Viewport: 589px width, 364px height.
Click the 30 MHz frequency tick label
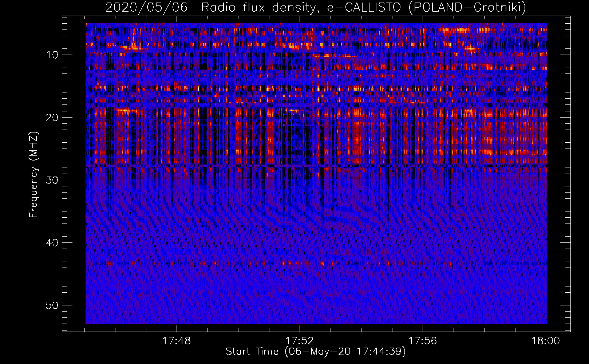(52, 180)
